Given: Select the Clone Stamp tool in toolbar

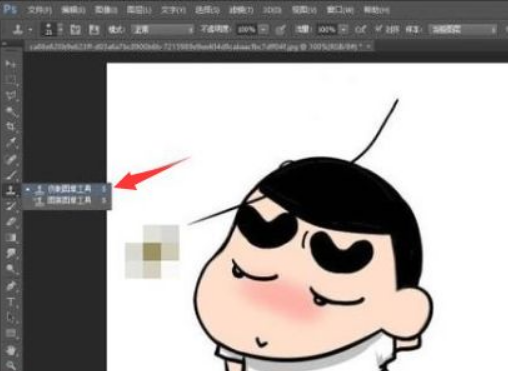Looking at the screenshot, I should (x=10, y=190).
